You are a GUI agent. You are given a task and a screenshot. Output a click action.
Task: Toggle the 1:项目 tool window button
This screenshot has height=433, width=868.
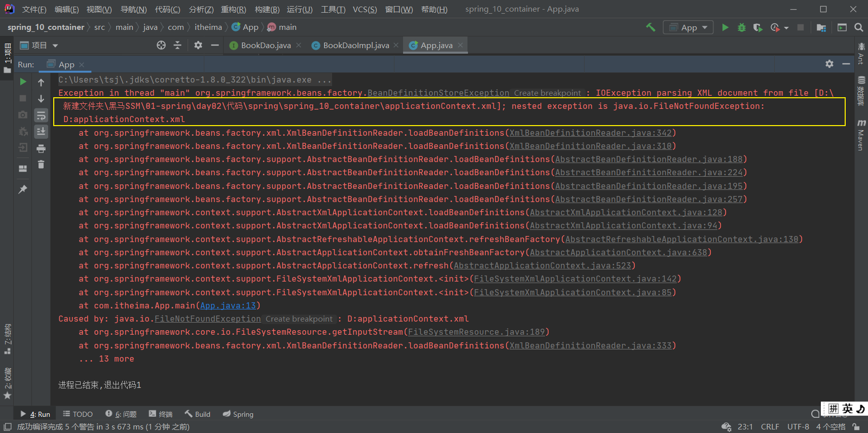coord(7,57)
